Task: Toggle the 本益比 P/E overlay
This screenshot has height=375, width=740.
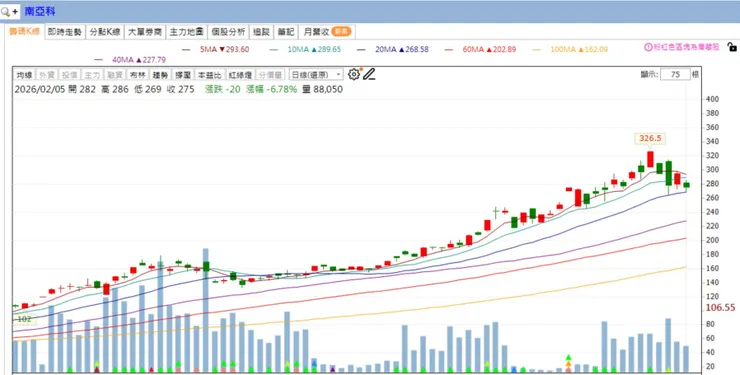Action: click(x=209, y=75)
